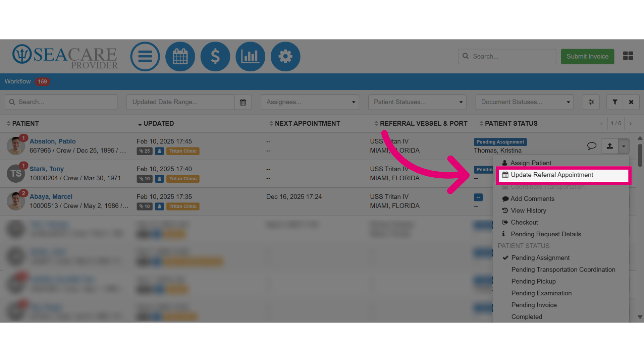
Task: Click attachments badge 10 for Abaya, Marcel
Action: tap(145, 206)
